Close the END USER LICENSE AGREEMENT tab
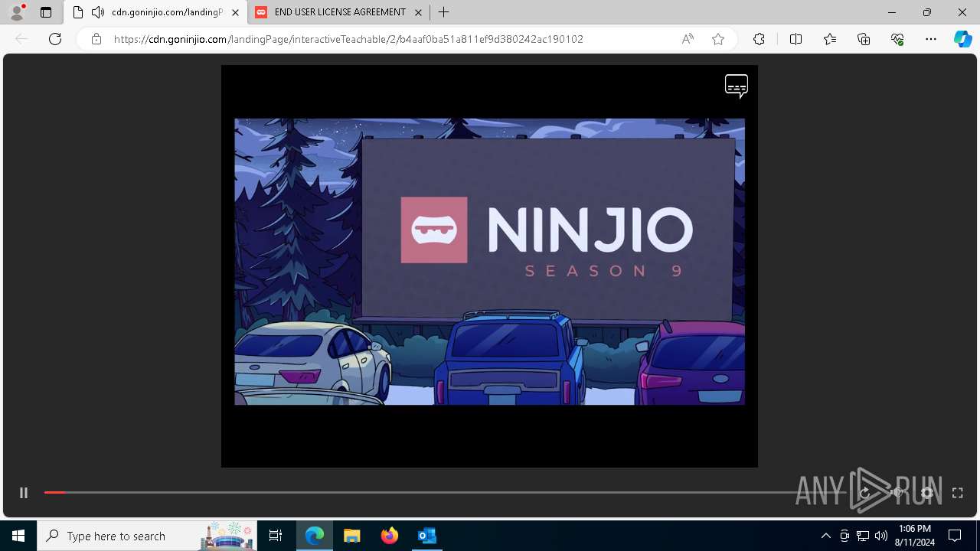 (x=418, y=12)
